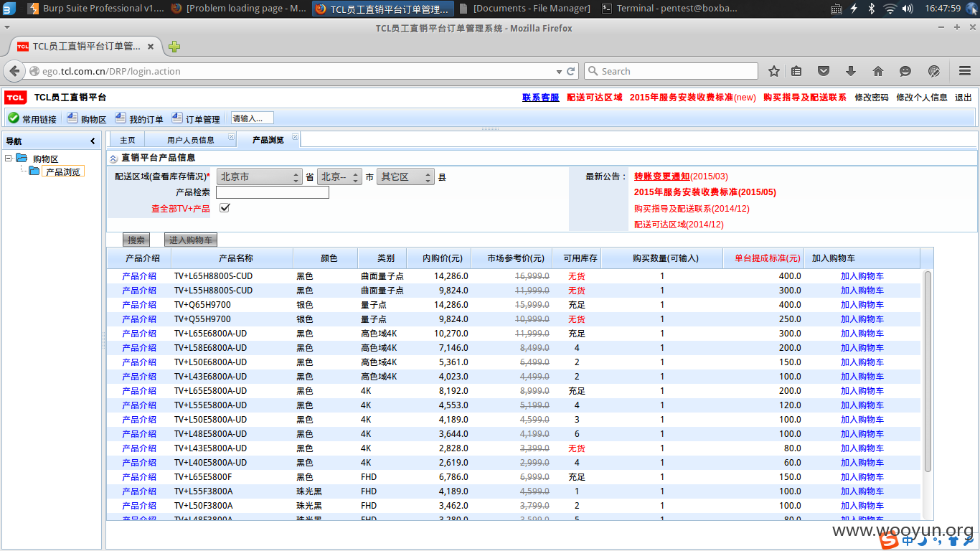Add TV+L65H8800S-CUD to cart via 加入购物车
The width and height of the screenshot is (980, 551).
[862, 276]
